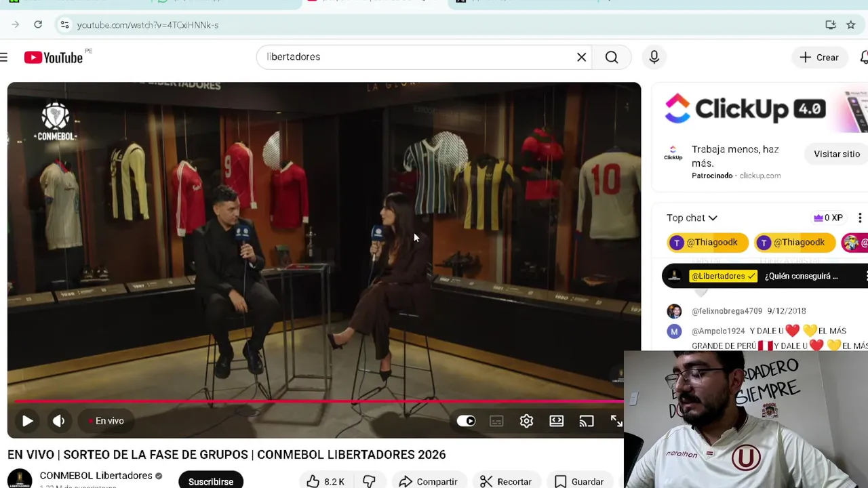Screen dimensions: 868x488
Task: Open site information icon in address bar
Action: point(64,24)
